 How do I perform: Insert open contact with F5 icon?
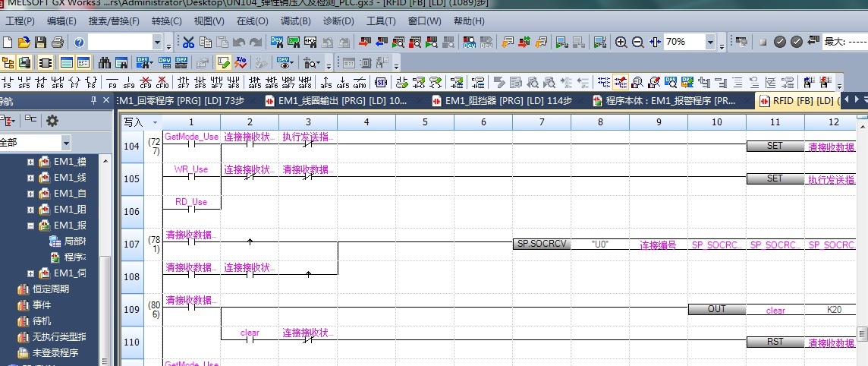point(8,81)
